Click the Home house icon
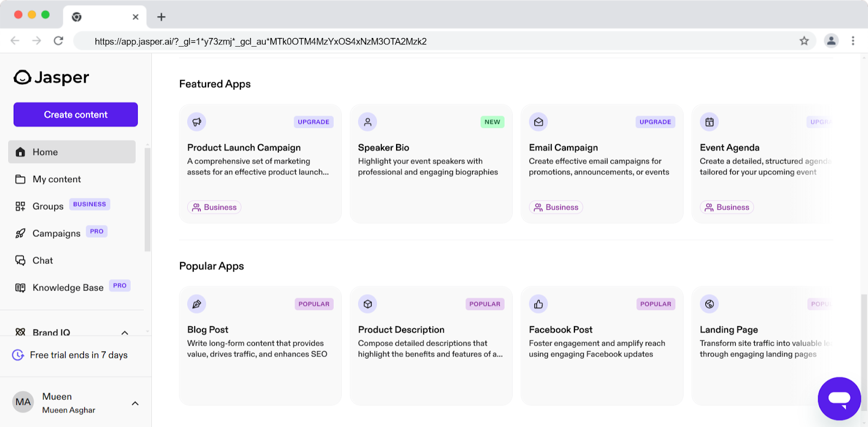 click(x=21, y=152)
